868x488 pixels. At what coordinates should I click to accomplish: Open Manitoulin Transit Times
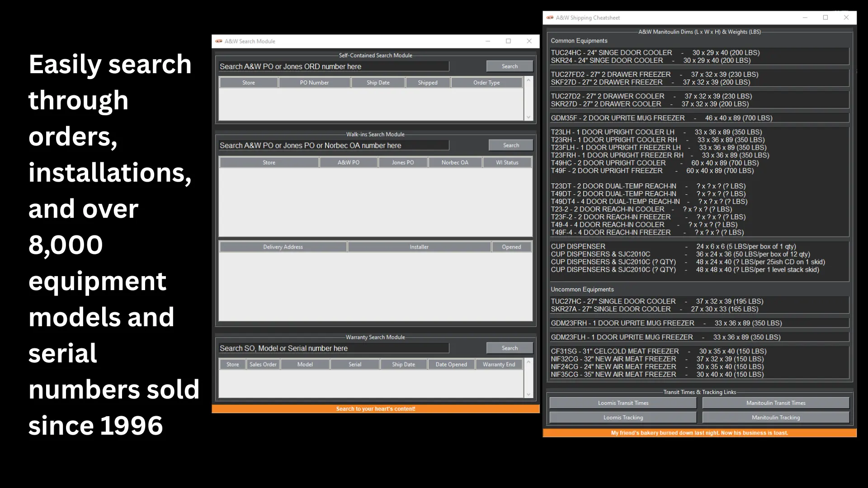coord(776,403)
